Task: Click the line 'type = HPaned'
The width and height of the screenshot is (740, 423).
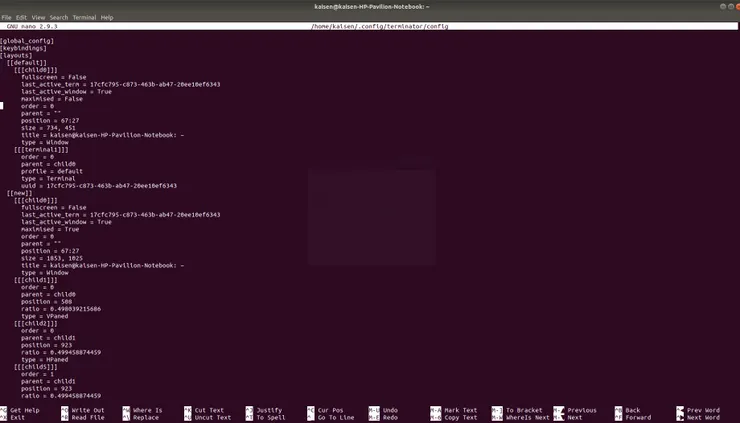Action: pyautogui.click(x=45, y=360)
